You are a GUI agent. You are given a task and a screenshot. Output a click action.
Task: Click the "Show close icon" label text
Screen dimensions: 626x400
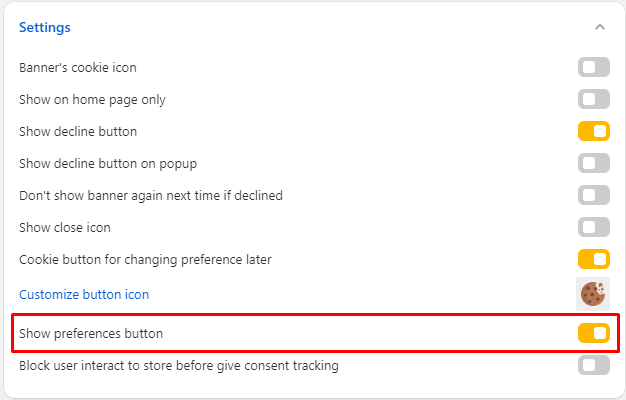65,227
